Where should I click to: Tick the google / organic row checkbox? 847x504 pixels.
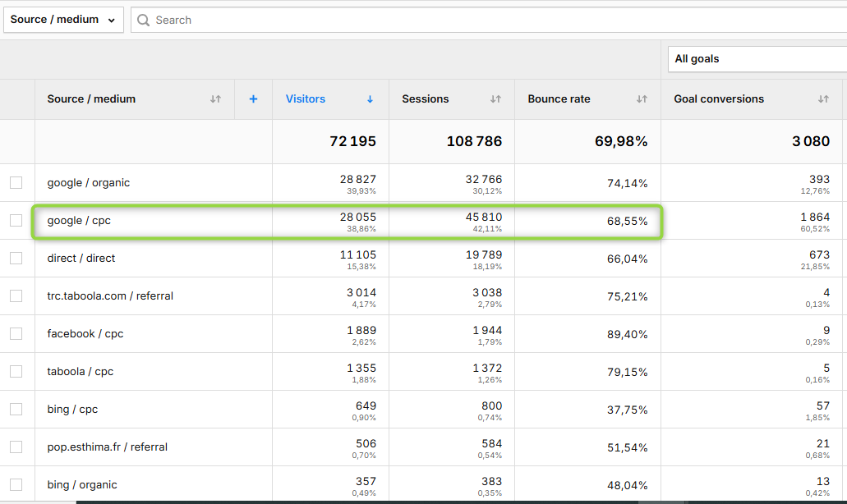(16, 183)
